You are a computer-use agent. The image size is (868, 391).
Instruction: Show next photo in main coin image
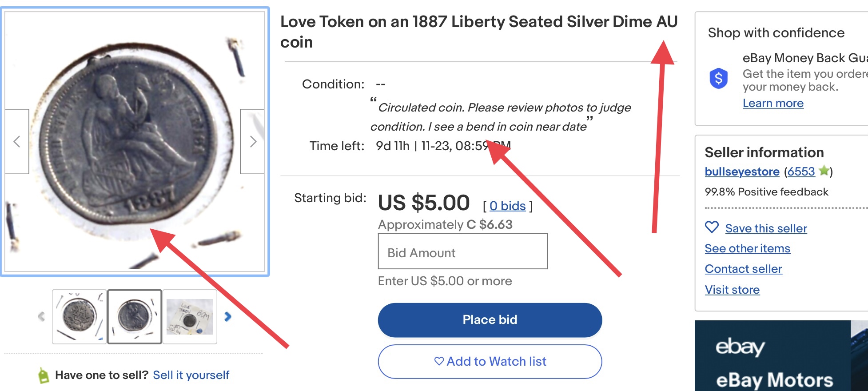pos(252,141)
